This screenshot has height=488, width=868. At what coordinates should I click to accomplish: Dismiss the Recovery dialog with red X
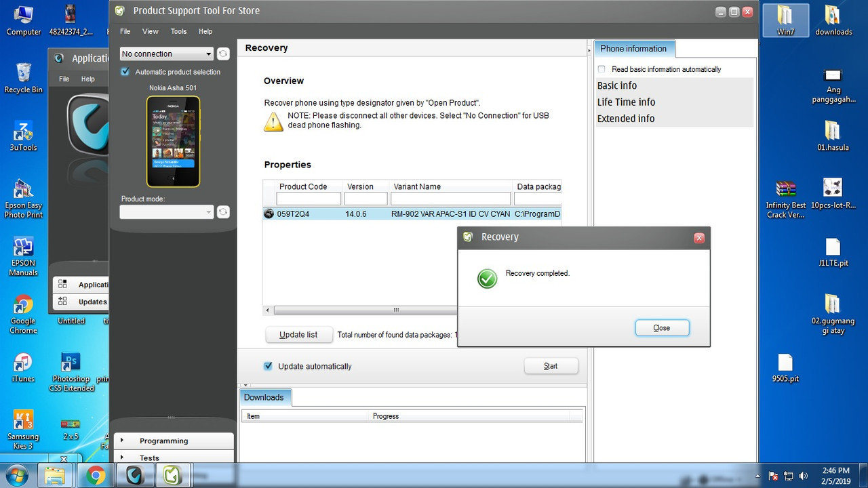[x=699, y=238]
